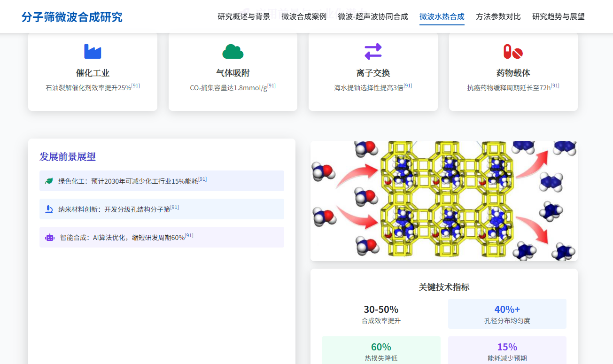Click the green leaf icon beside 绿色化工

(x=49, y=181)
